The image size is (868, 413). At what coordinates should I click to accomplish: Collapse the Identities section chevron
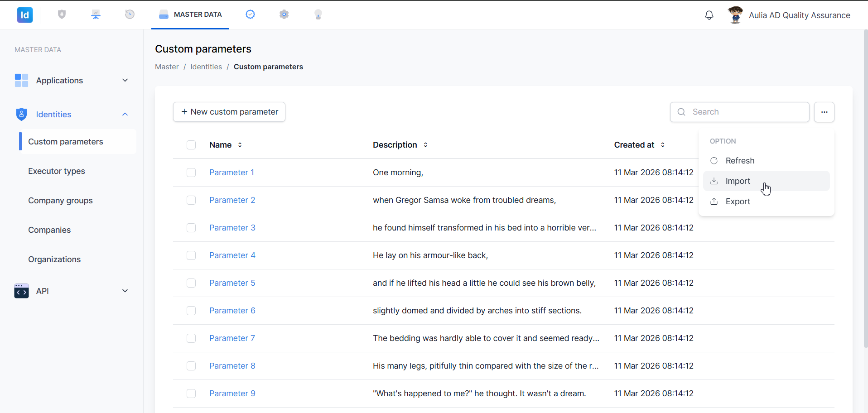click(x=125, y=114)
